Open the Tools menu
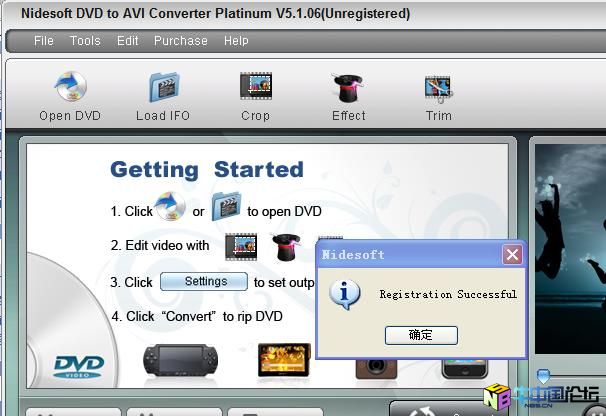The image size is (606, 416). click(x=85, y=41)
